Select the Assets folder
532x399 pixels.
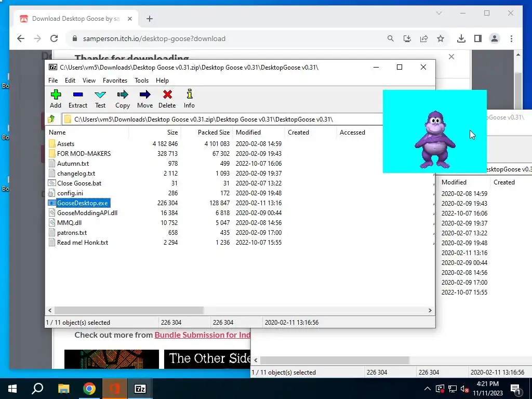65,144
